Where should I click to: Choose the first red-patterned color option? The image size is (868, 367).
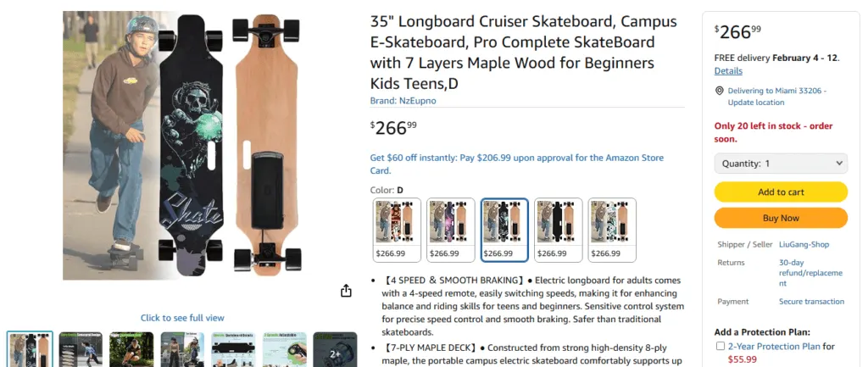[397, 230]
